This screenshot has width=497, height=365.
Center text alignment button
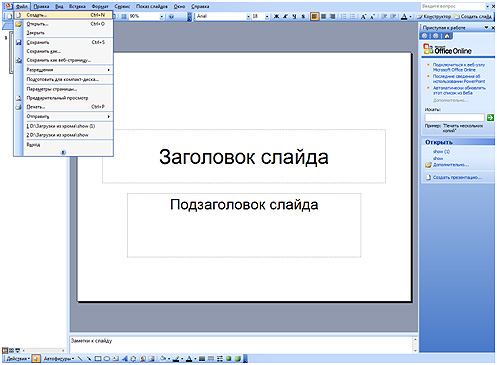(323, 16)
